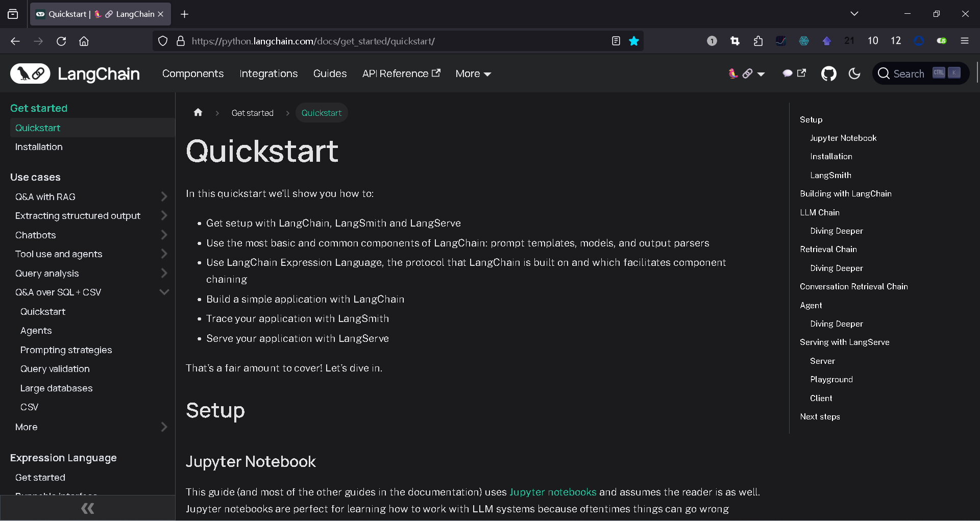980x521 pixels.
Task: Jump to Retrieval Chain in table of contents
Action: coord(828,250)
